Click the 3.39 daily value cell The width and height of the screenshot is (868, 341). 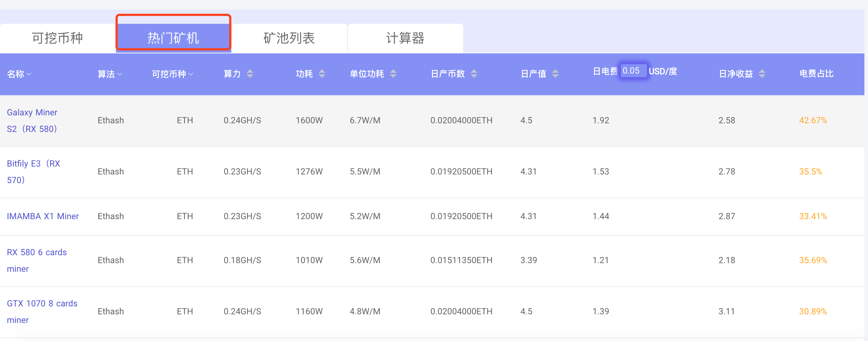(529, 260)
